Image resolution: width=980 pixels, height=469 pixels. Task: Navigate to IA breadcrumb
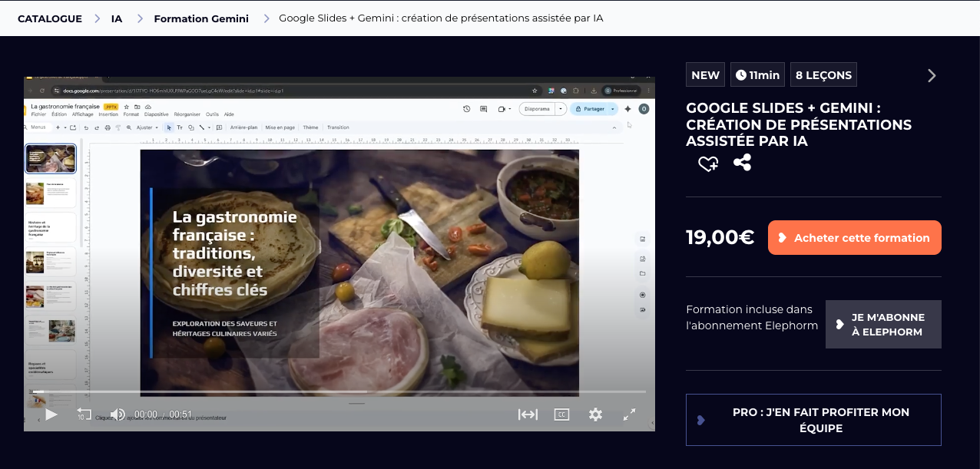click(117, 18)
